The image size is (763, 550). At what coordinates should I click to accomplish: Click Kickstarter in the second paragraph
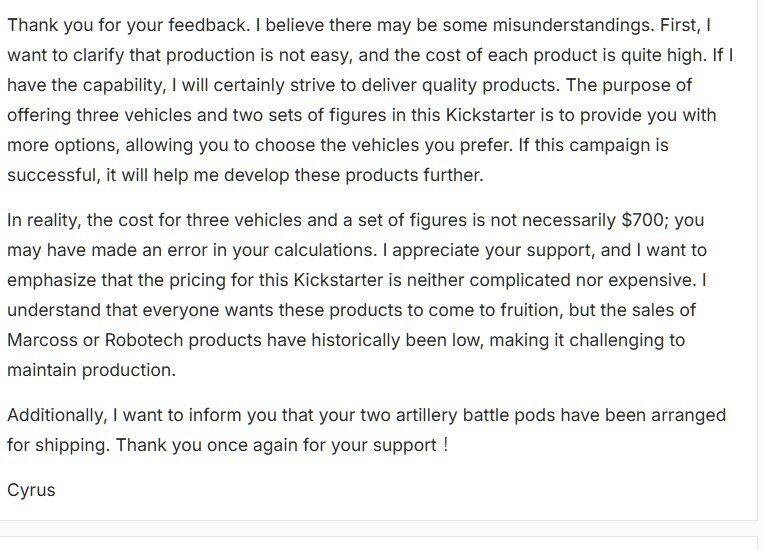click(338, 280)
